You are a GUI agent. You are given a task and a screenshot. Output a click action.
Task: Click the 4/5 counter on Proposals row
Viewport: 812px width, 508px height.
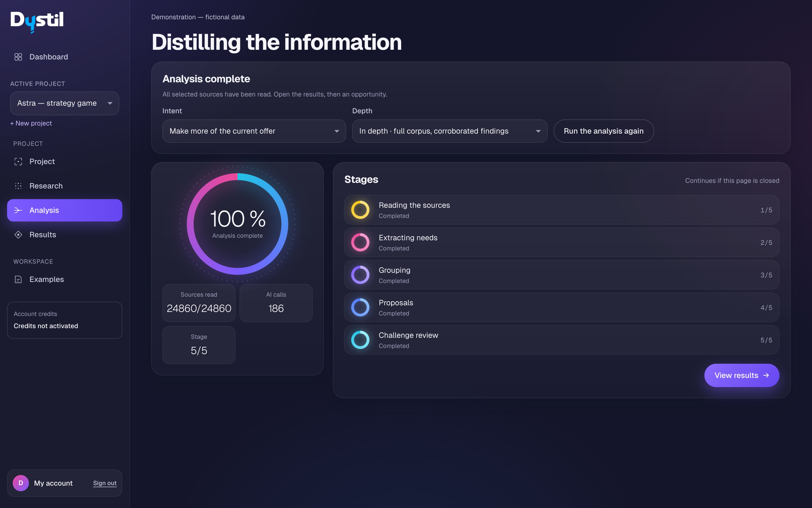pyautogui.click(x=766, y=308)
